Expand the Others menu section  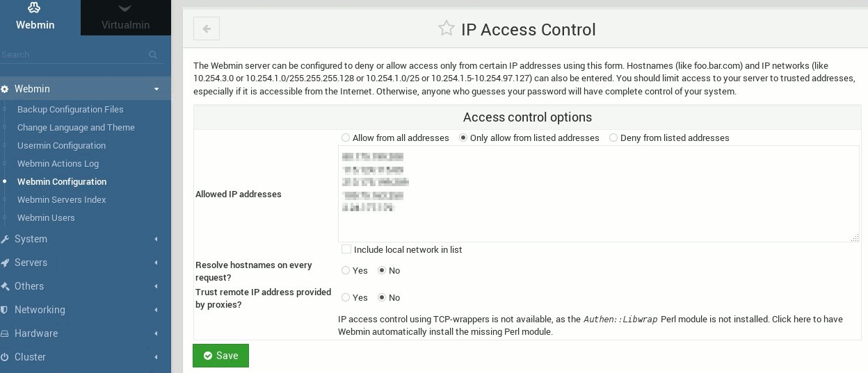tap(86, 286)
